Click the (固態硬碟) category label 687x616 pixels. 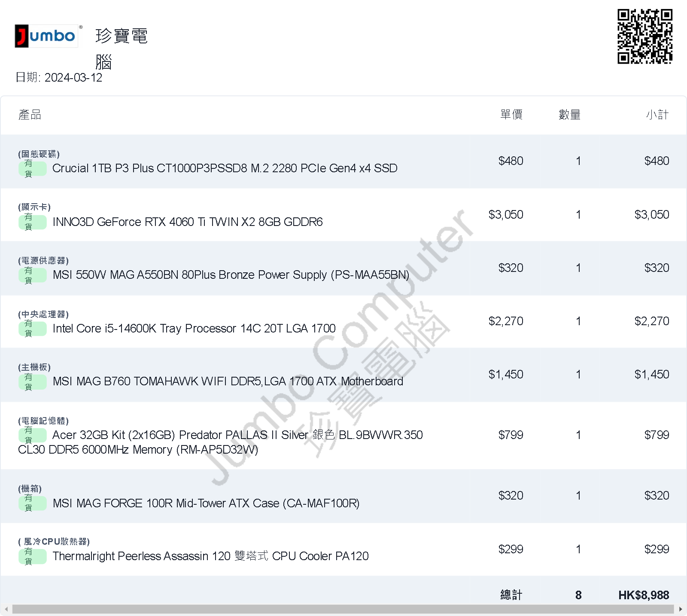tap(39, 154)
